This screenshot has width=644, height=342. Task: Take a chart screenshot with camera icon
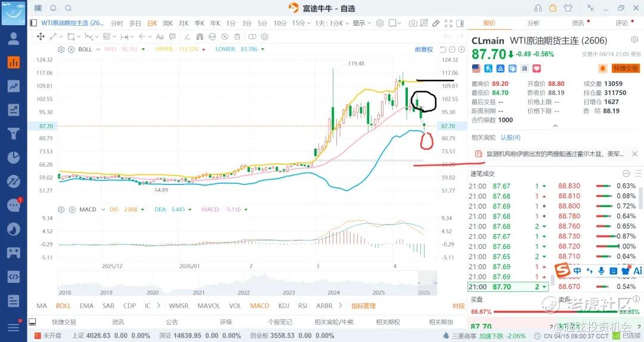[413, 23]
